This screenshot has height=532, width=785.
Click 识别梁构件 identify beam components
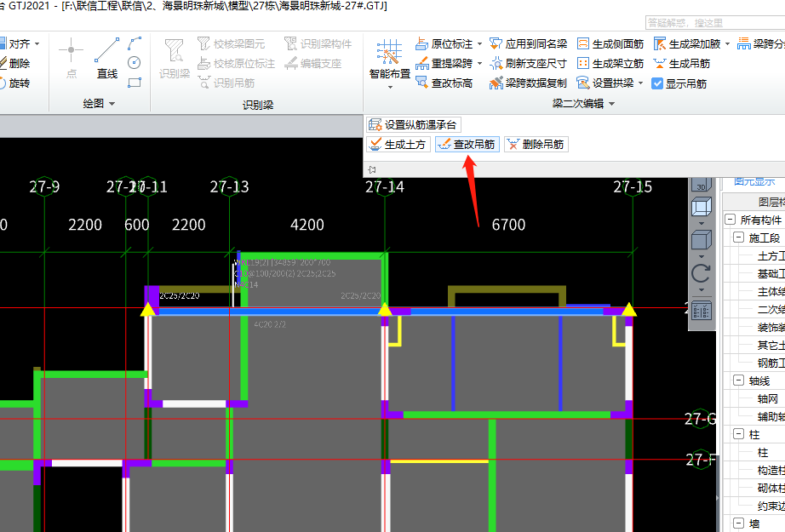[318, 44]
